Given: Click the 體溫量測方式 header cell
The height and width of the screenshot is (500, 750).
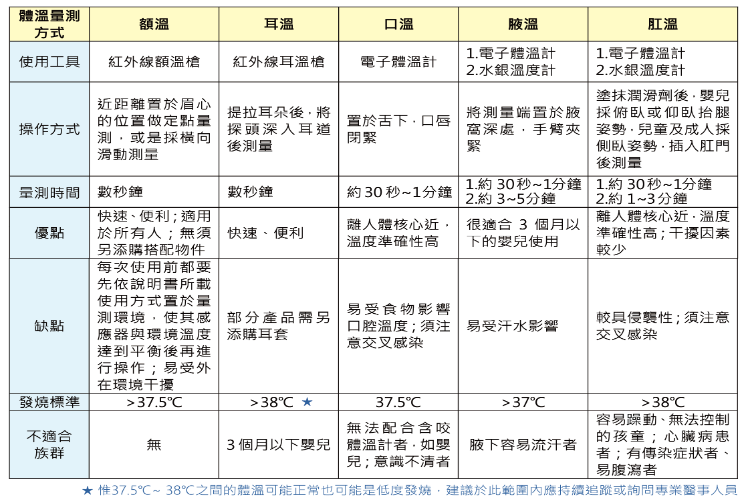Looking at the screenshot, I should click(x=49, y=24).
